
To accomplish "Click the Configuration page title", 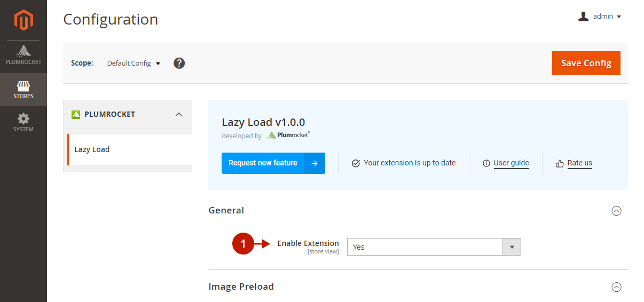I will pyautogui.click(x=111, y=20).
